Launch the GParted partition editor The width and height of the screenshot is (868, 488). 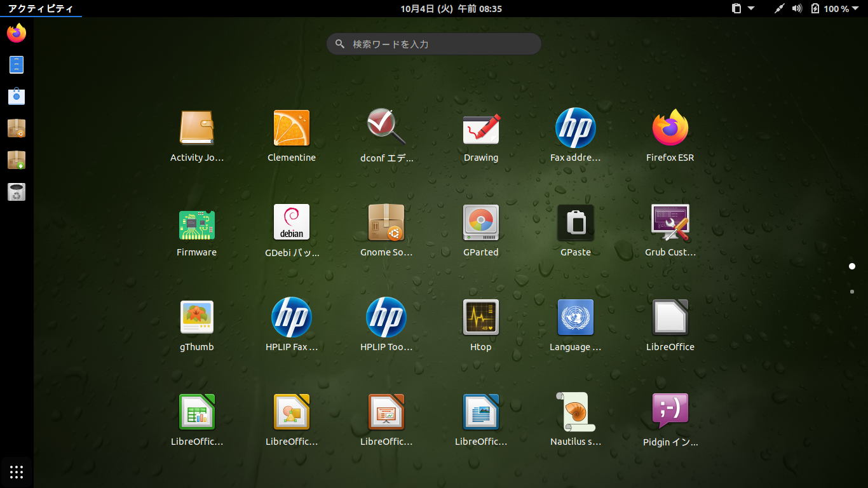pyautogui.click(x=481, y=222)
